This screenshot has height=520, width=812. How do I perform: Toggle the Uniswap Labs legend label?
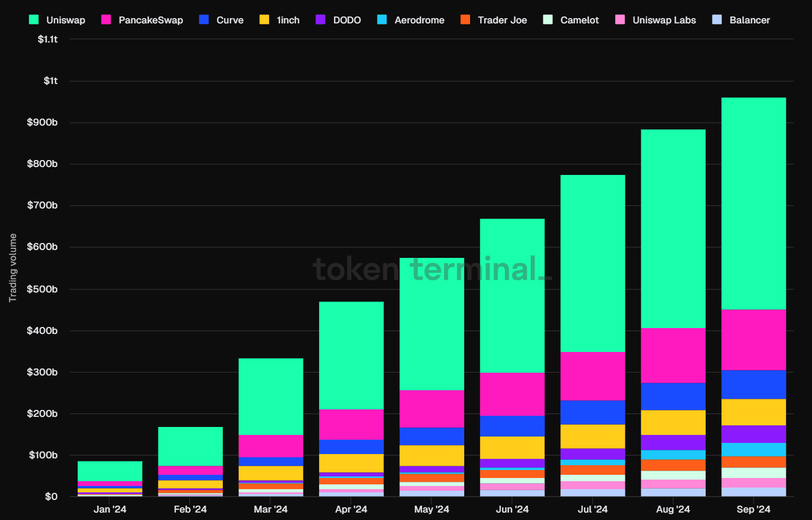point(664,20)
